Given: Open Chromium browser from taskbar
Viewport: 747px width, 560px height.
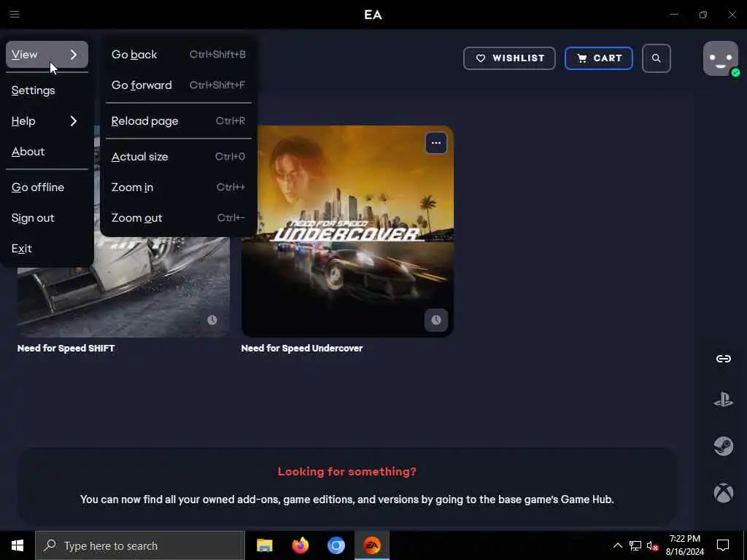Looking at the screenshot, I should click(x=336, y=545).
